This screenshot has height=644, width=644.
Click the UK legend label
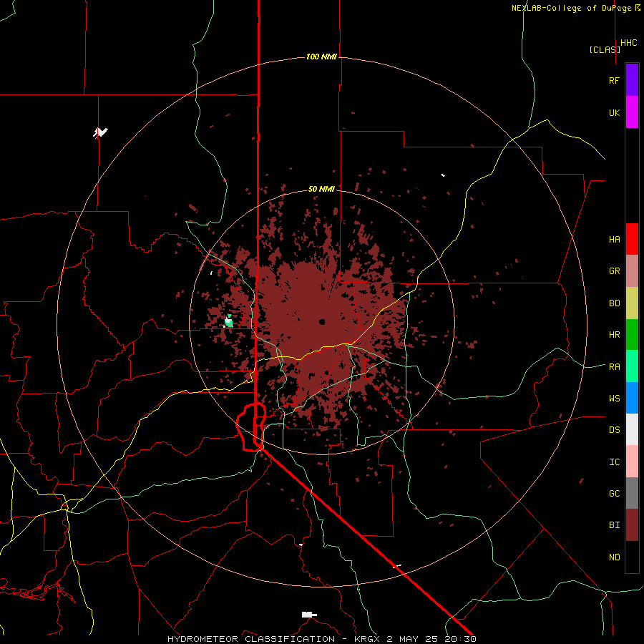click(x=614, y=112)
